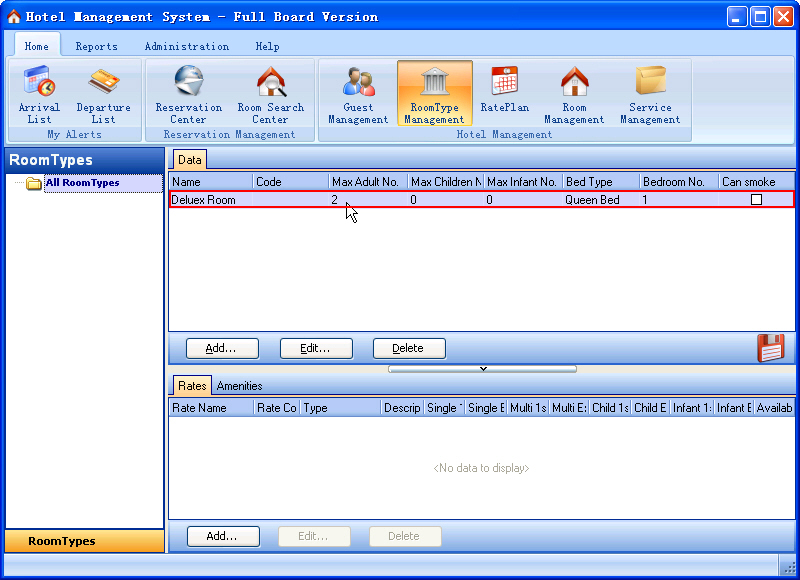The height and width of the screenshot is (580, 800).
Task: Select All RoomTypes tree node
Action: (x=82, y=183)
